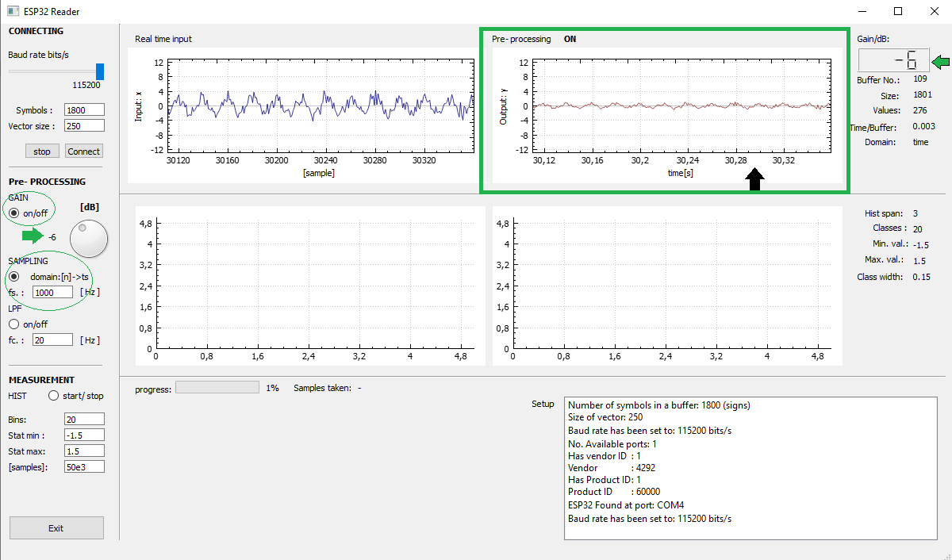This screenshot has width=952, height=560.
Task: Click the 'No. Available ports: 1' log line
Action: click(x=612, y=444)
